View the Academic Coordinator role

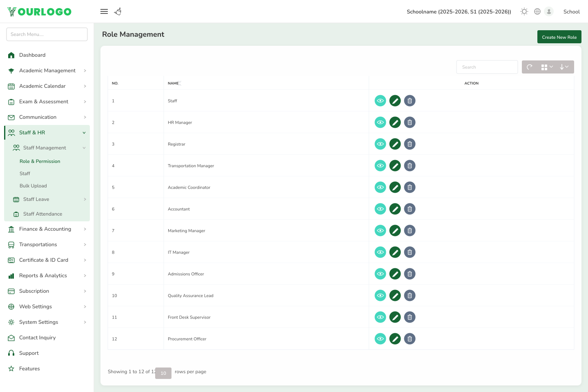(380, 187)
